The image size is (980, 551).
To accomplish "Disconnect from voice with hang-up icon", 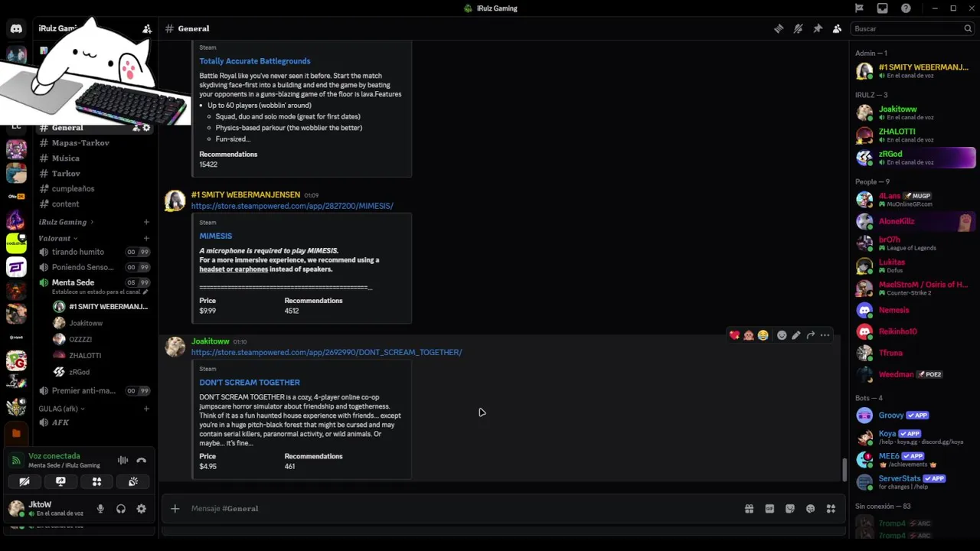I will (141, 460).
